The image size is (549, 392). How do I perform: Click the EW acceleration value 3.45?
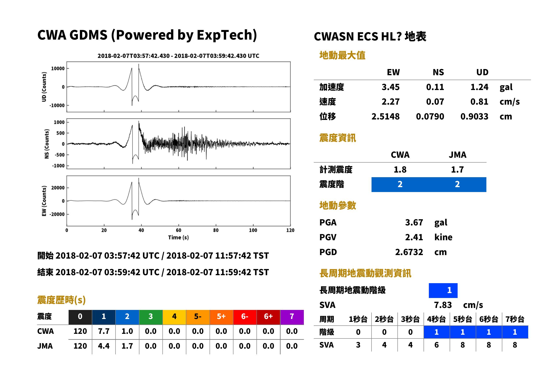[390, 87]
